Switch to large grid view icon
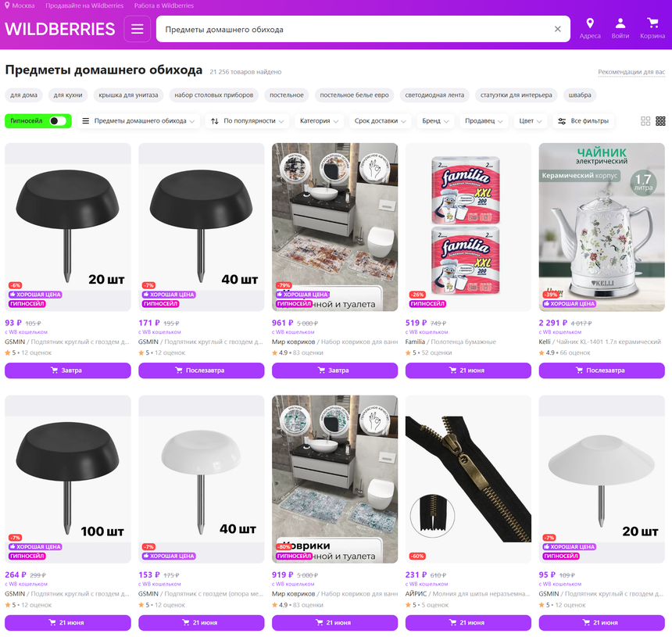Screen dimensions: 672x637 click(x=645, y=121)
